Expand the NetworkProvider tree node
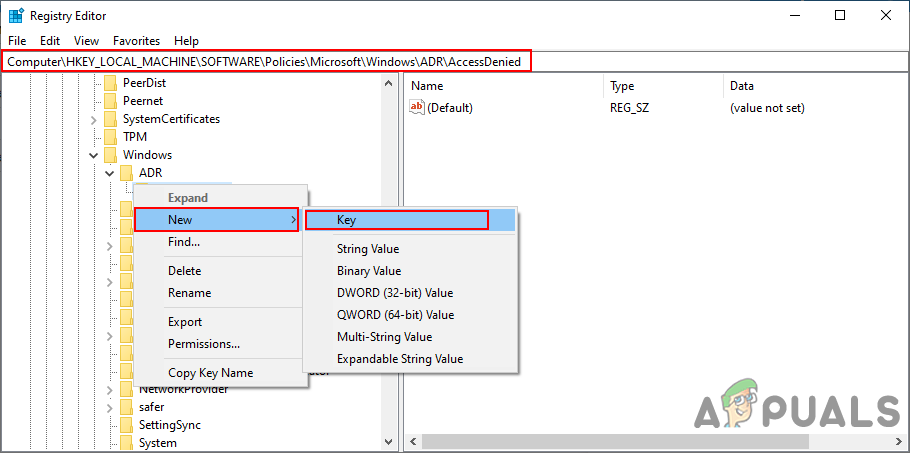Viewport: 910px width, 453px height. pyautogui.click(x=110, y=389)
